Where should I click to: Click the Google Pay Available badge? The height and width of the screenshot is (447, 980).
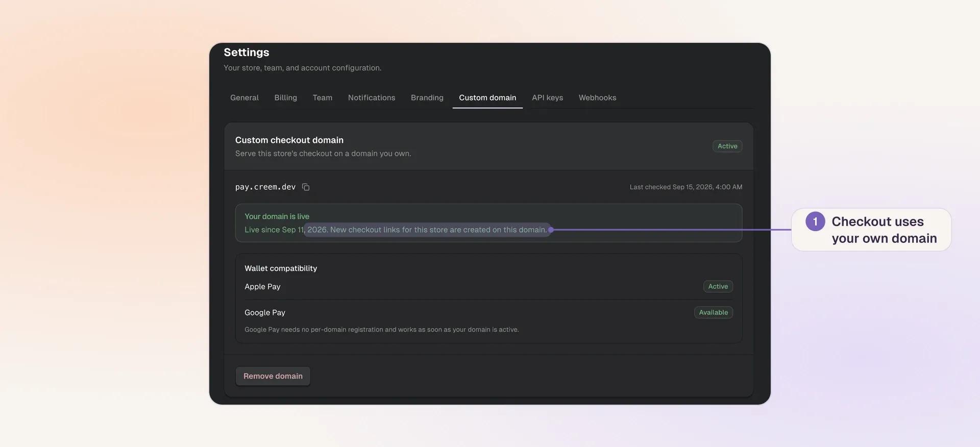click(x=714, y=312)
